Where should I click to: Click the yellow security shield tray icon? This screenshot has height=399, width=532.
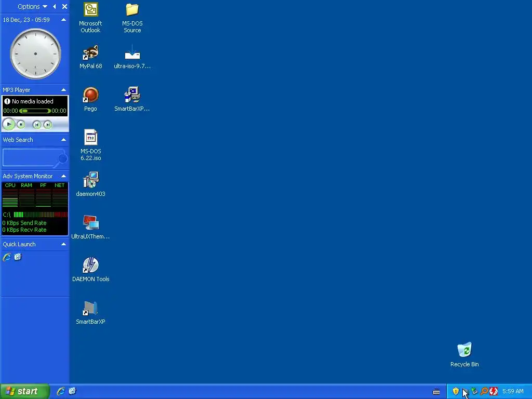tap(456, 391)
